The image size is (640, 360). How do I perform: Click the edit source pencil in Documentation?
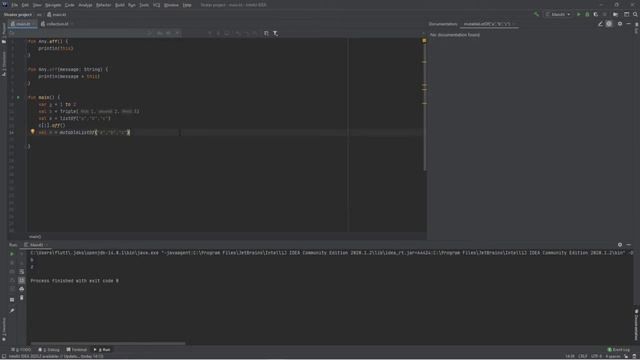(600, 24)
